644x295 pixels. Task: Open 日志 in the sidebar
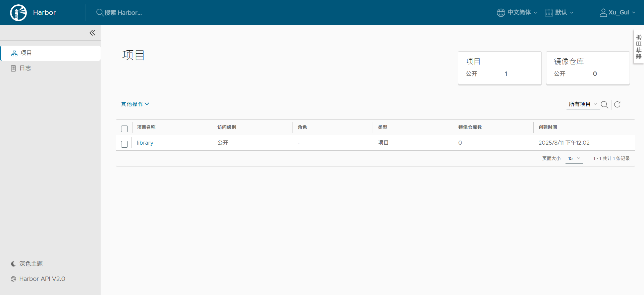click(x=50, y=68)
